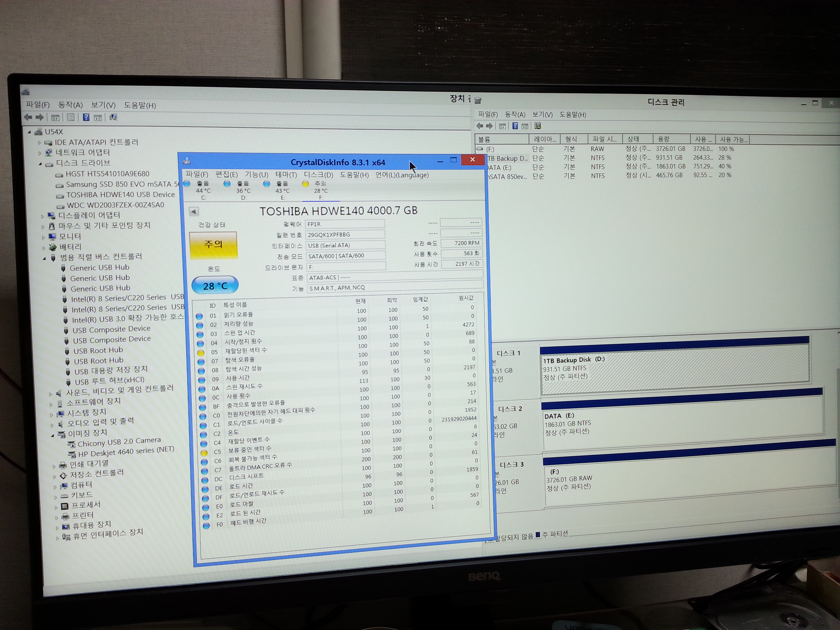Image resolution: width=840 pixels, height=630 pixels.
Task: Click Device Manager help question-mark toolbar icon
Action: click(x=86, y=117)
